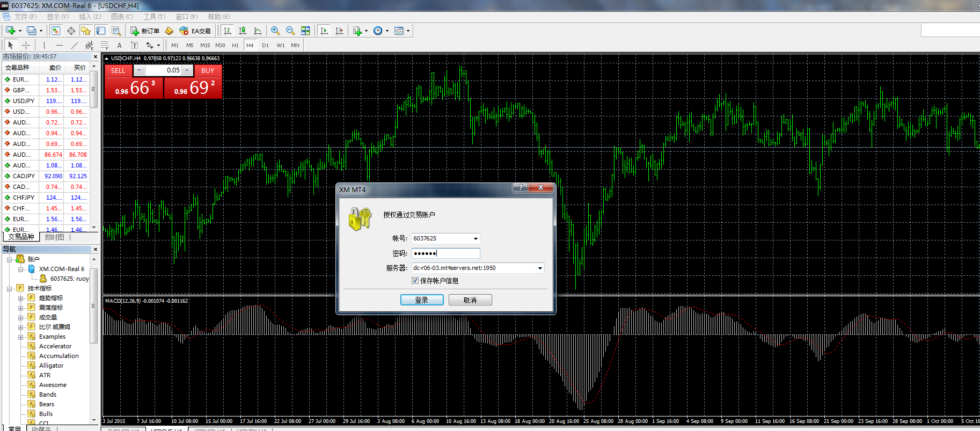This screenshot has width=980, height=431.
Task: Toggle the chart shift icon
Action: tap(339, 31)
